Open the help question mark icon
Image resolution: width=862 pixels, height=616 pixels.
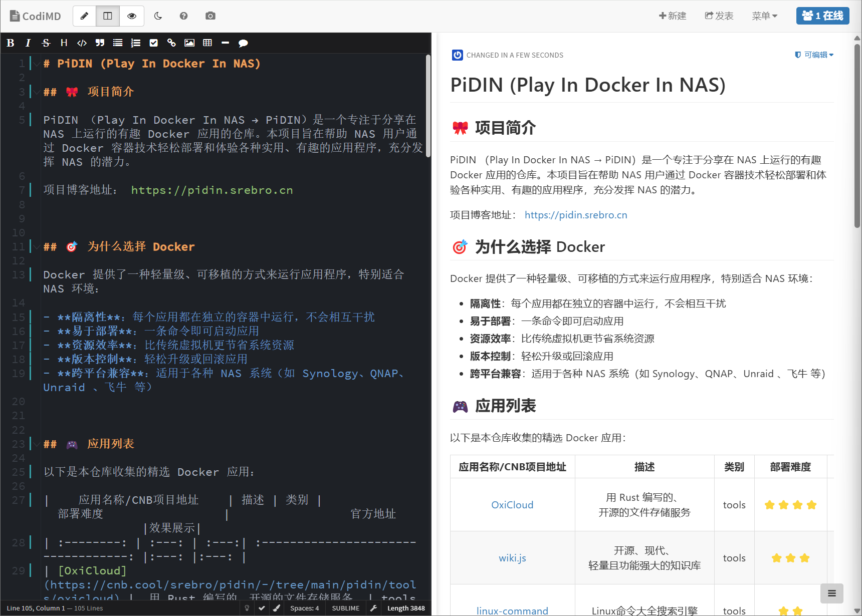pos(184,16)
